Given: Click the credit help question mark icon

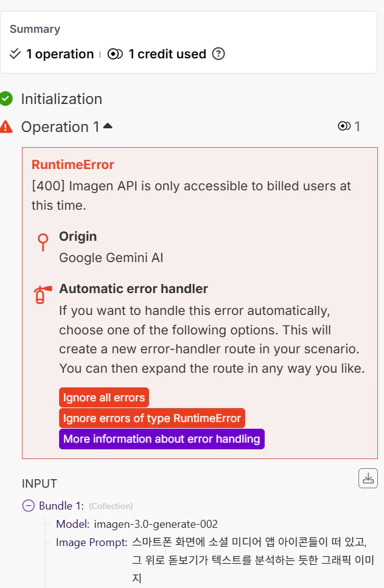Looking at the screenshot, I should click(218, 54).
